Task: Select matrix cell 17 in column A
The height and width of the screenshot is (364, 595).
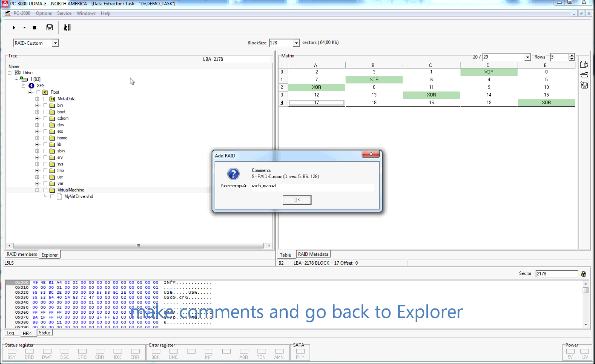Action: pyautogui.click(x=317, y=103)
